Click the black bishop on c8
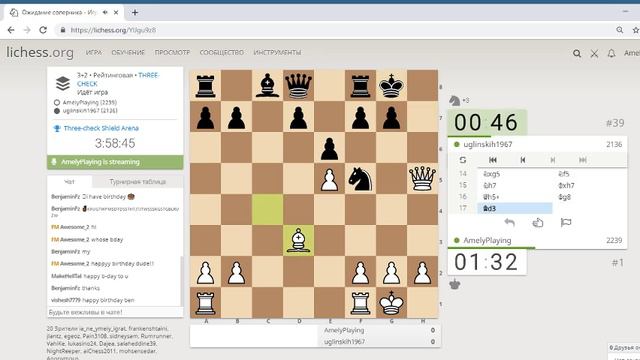Image resolution: width=640 pixels, height=360 pixels. click(267, 86)
